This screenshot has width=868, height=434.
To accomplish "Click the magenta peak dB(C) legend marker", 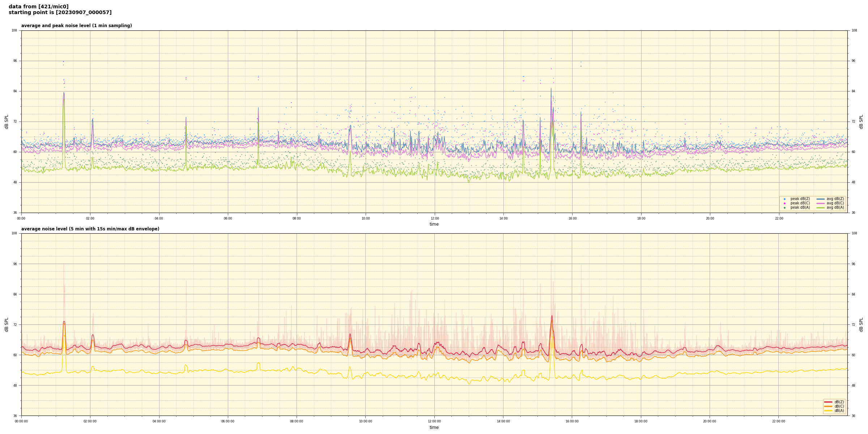I will (784, 203).
